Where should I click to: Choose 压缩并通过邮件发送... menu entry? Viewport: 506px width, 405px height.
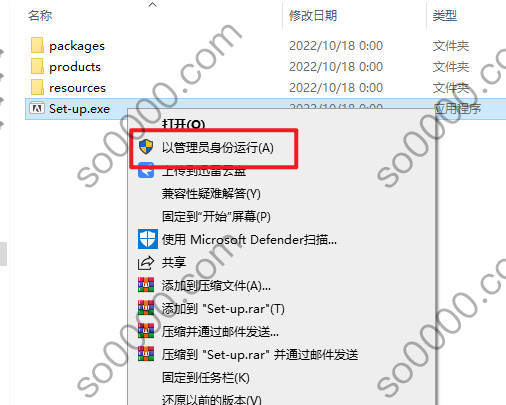coord(220,332)
